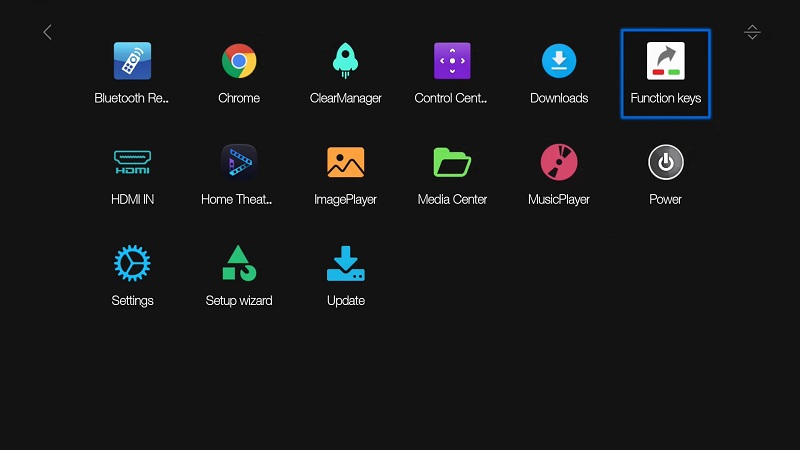Open the Power button icon
Viewport: 800px width, 450px height.
[x=666, y=162]
